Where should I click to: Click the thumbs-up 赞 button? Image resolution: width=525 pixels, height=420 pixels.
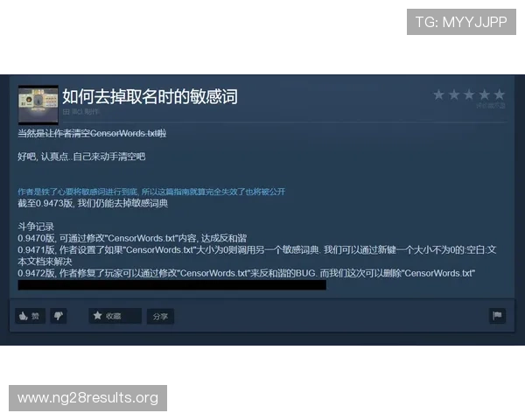click(x=30, y=316)
